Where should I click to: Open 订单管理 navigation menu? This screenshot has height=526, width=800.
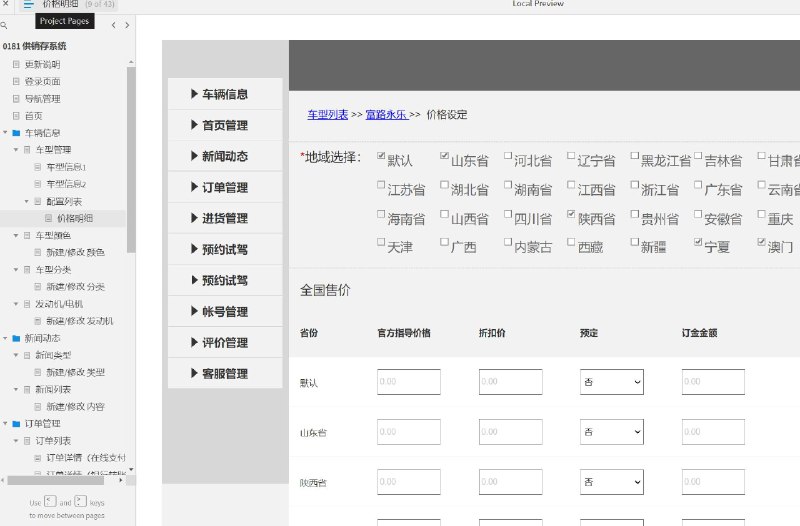tap(224, 187)
